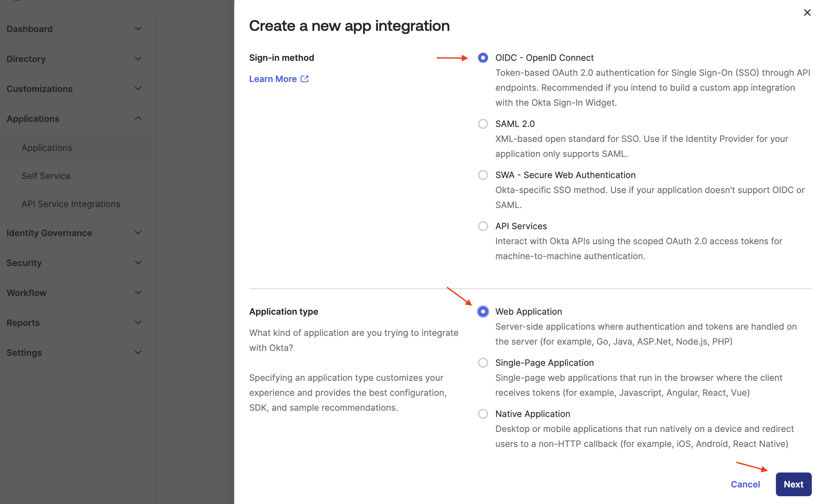Image resolution: width=823 pixels, height=504 pixels.
Task: Expand the Settings sidebar chevron
Action: click(138, 353)
